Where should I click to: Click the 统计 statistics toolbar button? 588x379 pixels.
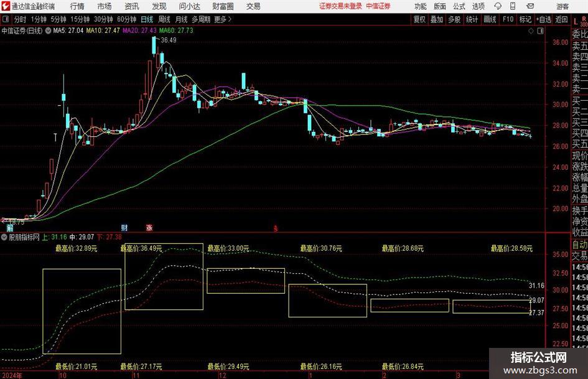pyautogui.click(x=472, y=19)
